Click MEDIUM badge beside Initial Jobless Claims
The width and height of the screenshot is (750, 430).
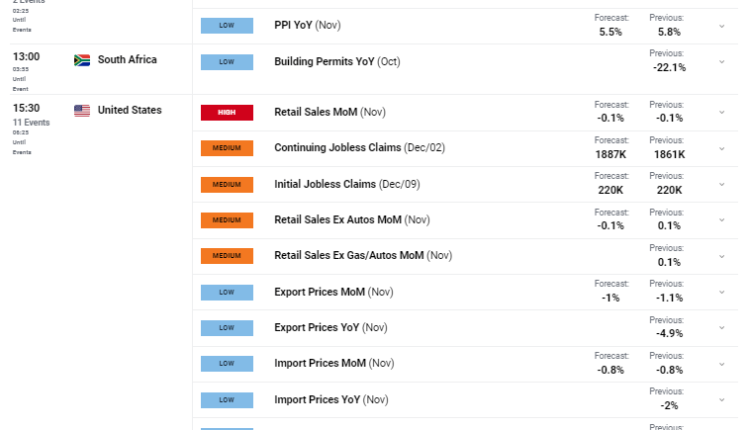pos(227,185)
